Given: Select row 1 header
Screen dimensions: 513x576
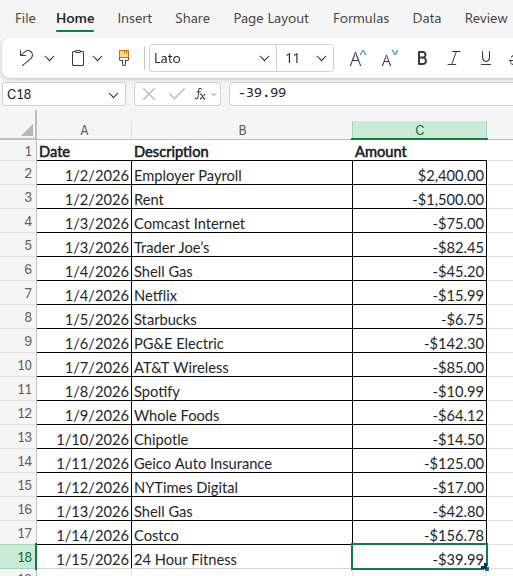Looking at the screenshot, I should 18,151.
